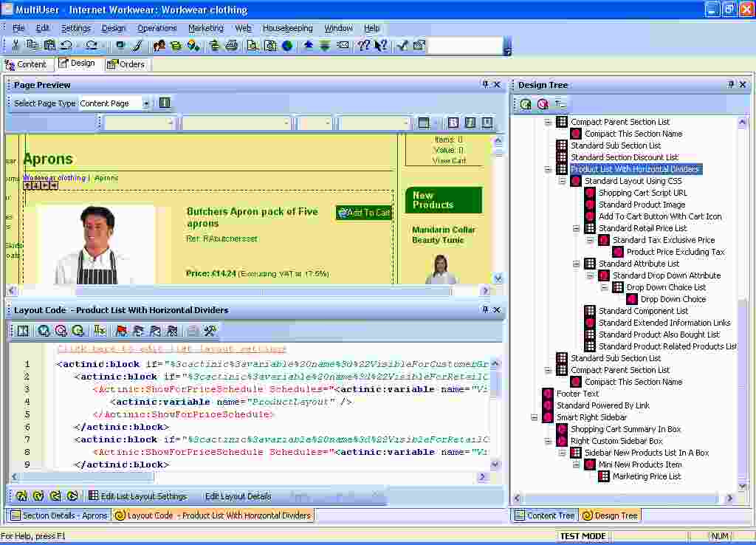The width and height of the screenshot is (756, 545).
Task: Click the question mark Help icon
Action: tap(363, 46)
